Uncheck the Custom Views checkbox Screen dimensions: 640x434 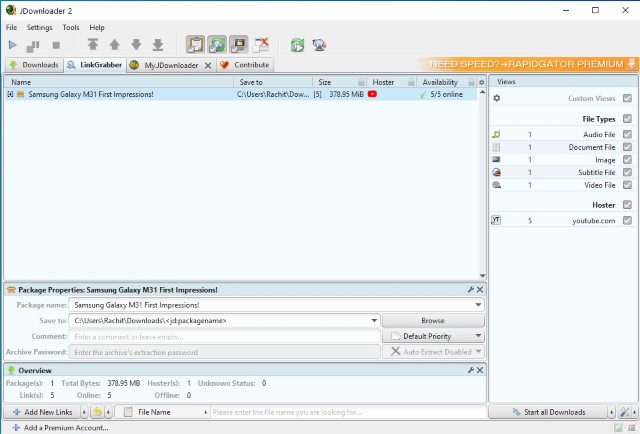pos(627,98)
